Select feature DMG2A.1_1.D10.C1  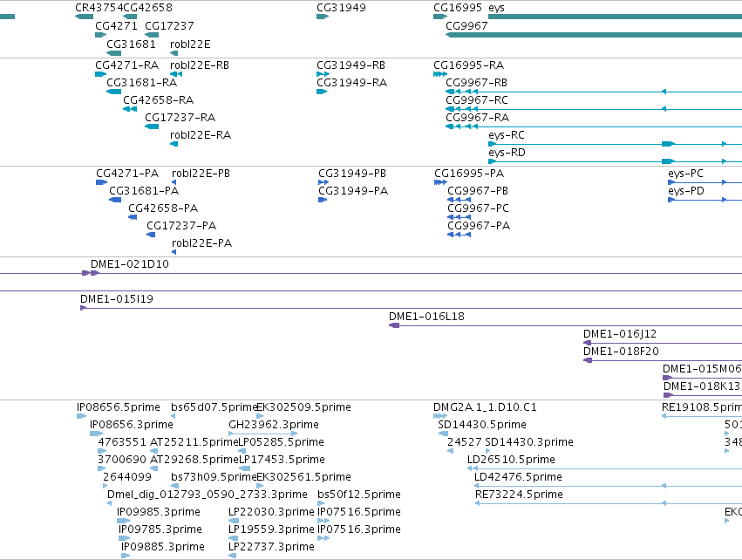485,407
